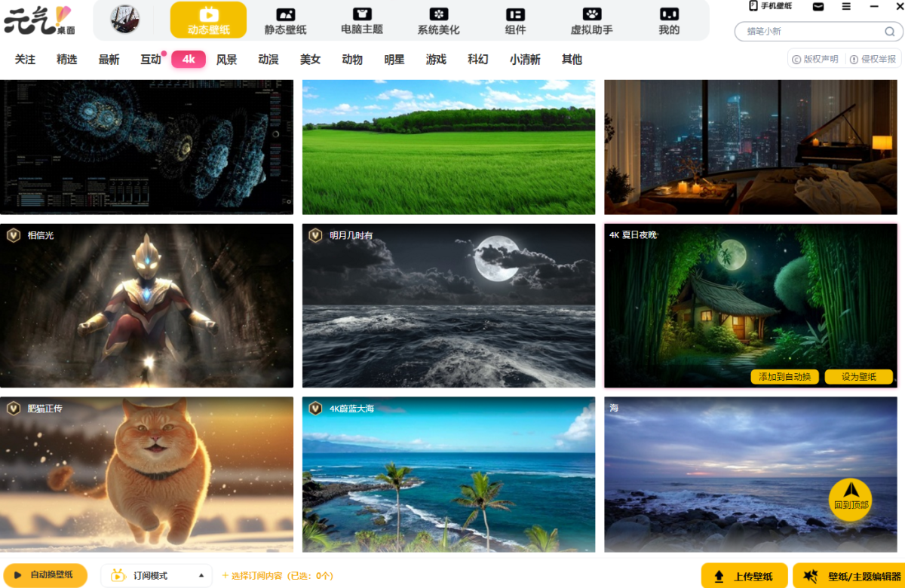Expand the 订阅模式 dropdown

pyautogui.click(x=156, y=575)
